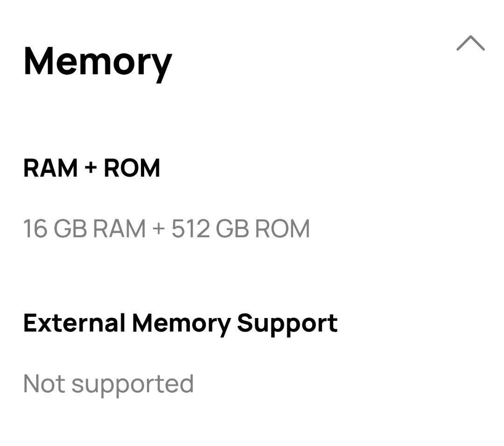Click the number 512 in the memory value
This screenshot has width=504, height=446.
(190, 229)
